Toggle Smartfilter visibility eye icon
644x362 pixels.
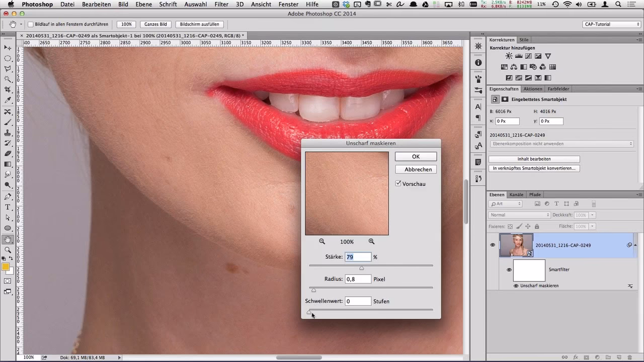509,269
